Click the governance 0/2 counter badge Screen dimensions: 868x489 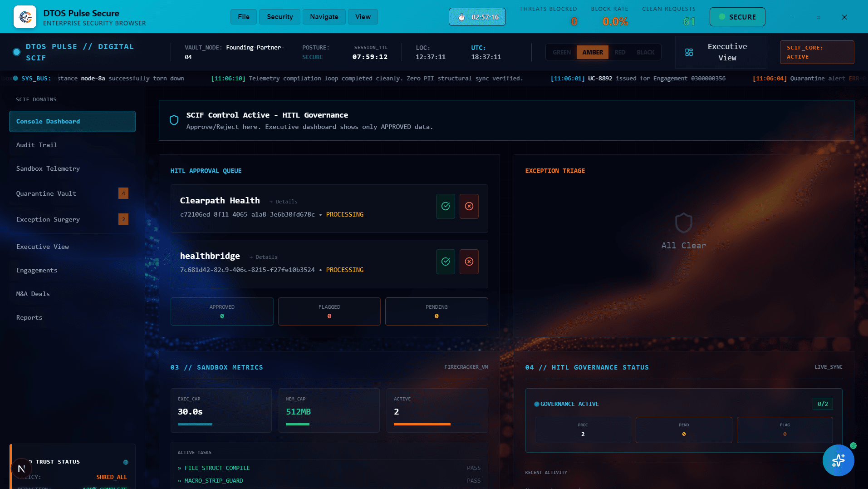[x=823, y=404]
